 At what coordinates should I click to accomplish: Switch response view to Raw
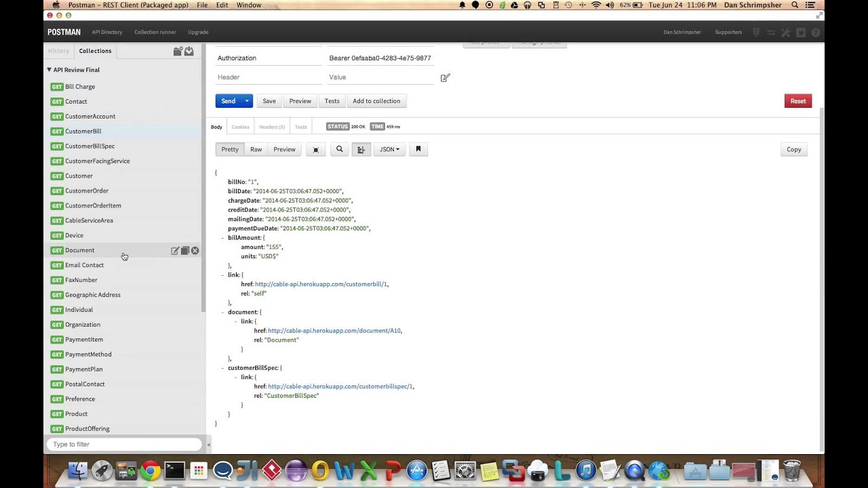tap(256, 149)
